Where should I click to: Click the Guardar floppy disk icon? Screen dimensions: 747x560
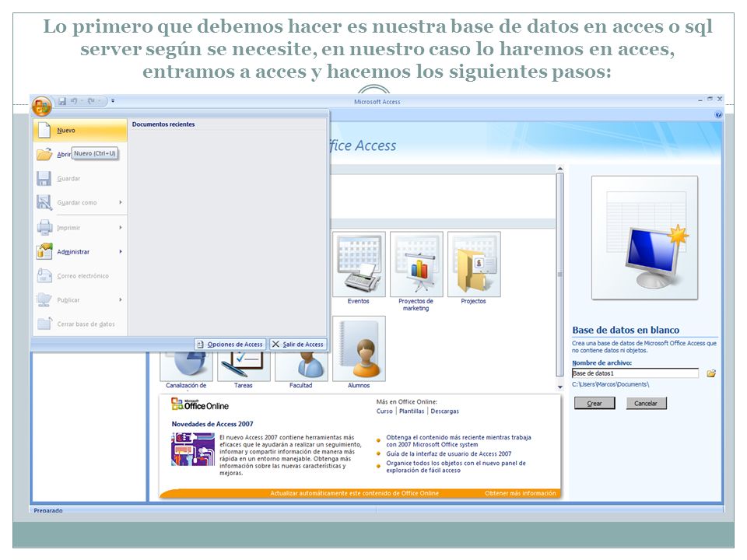(x=44, y=179)
